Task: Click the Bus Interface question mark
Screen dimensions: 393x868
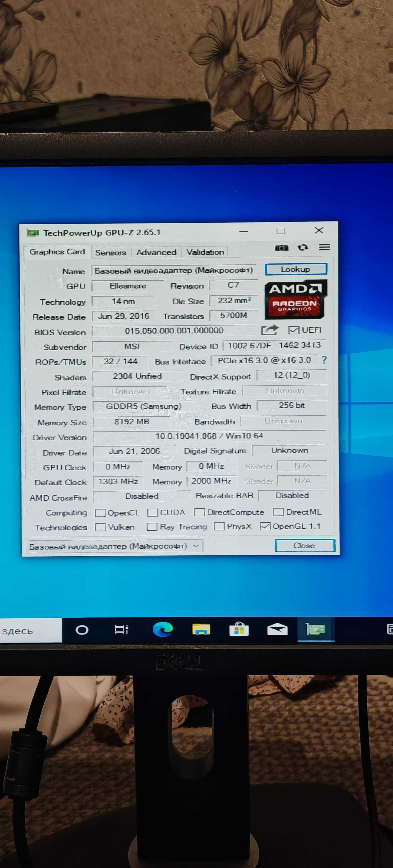Action: [324, 360]
